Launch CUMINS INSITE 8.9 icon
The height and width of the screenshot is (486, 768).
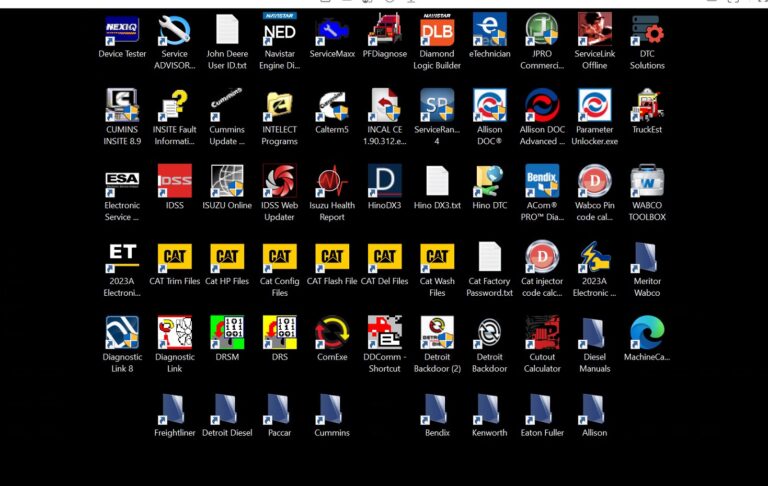(122, 105)
